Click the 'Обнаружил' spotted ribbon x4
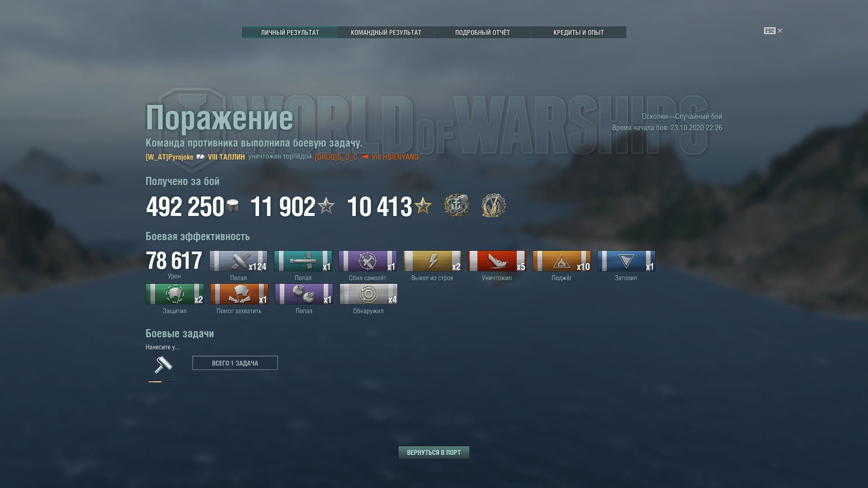The height and width of the screenshot is (488, 868). (x=368, y=294)
